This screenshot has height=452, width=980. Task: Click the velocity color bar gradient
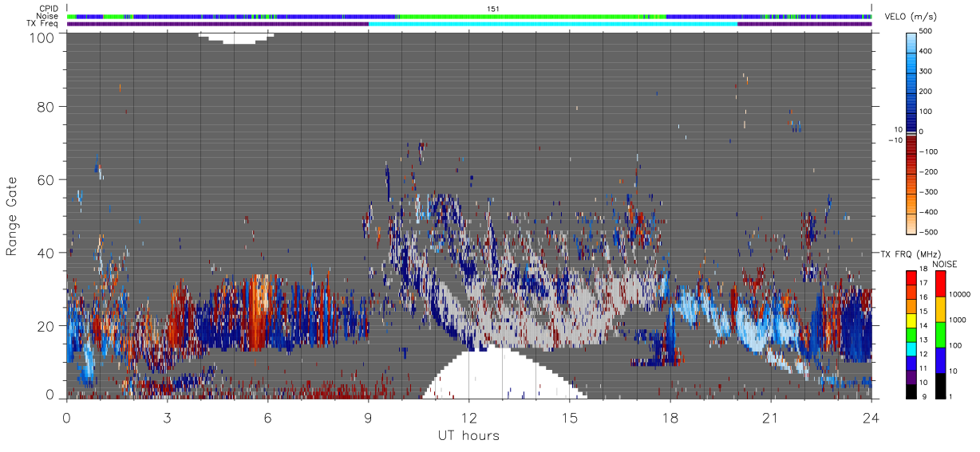pos(912,132)
